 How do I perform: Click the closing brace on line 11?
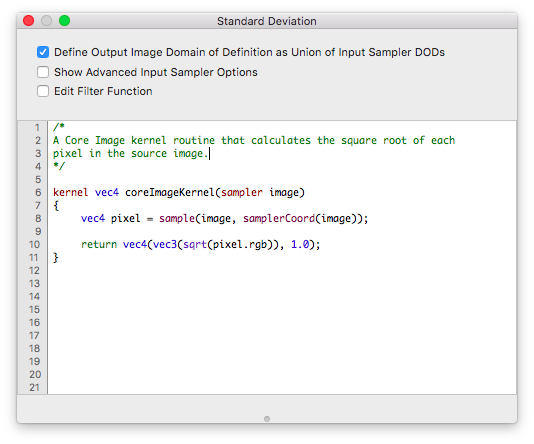(56, 257)
